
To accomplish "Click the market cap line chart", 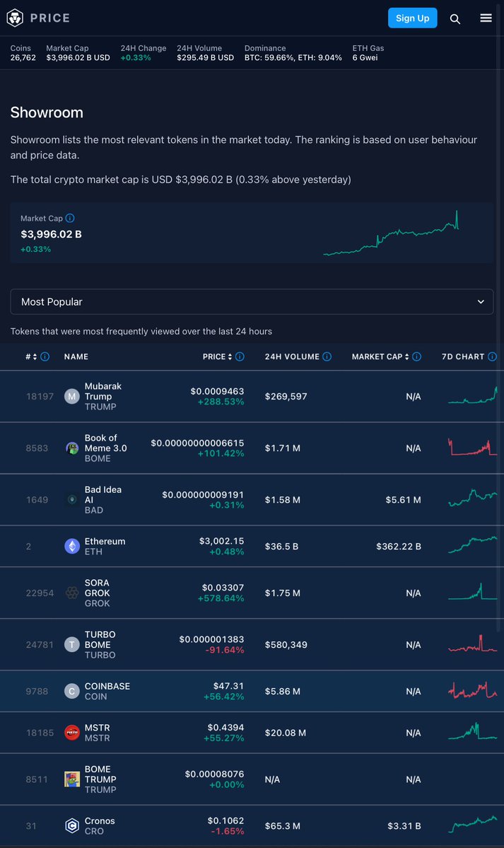I will pos(391,233).
